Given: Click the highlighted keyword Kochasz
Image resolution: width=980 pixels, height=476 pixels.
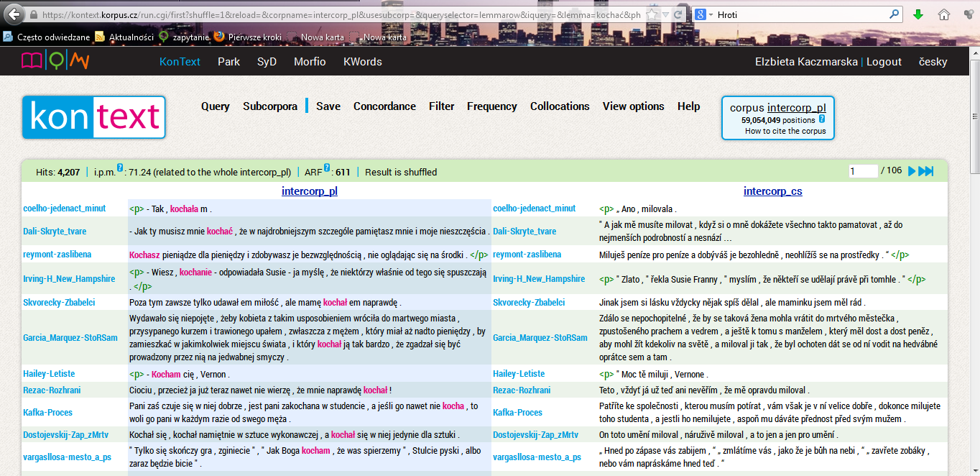Looking at the screenshot, I should 145,255.
